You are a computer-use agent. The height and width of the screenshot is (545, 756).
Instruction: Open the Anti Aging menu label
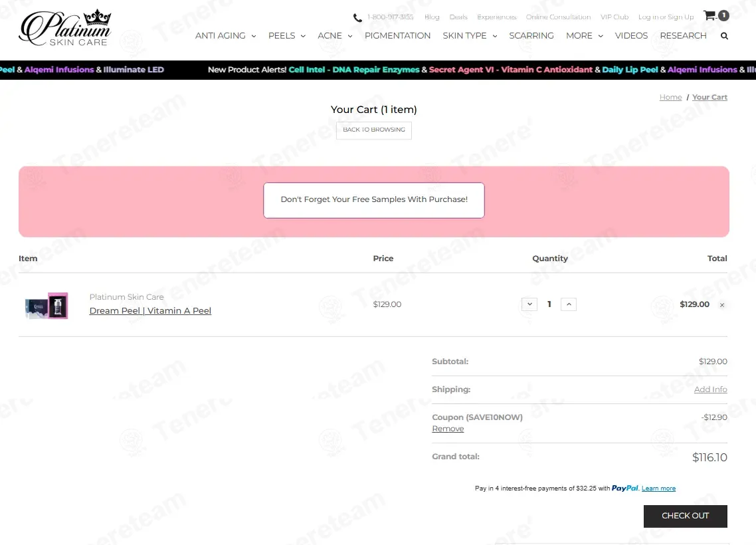tap(221, 36)
